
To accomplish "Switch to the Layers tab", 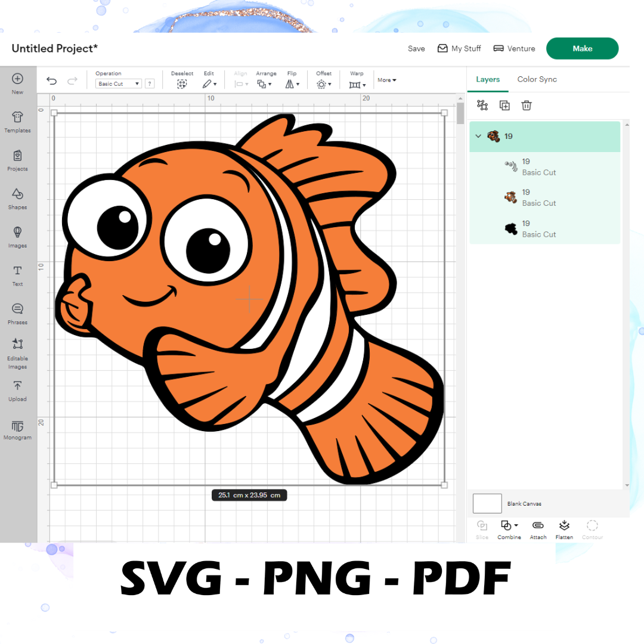I will pyautogui.click(x=488, y=79).
